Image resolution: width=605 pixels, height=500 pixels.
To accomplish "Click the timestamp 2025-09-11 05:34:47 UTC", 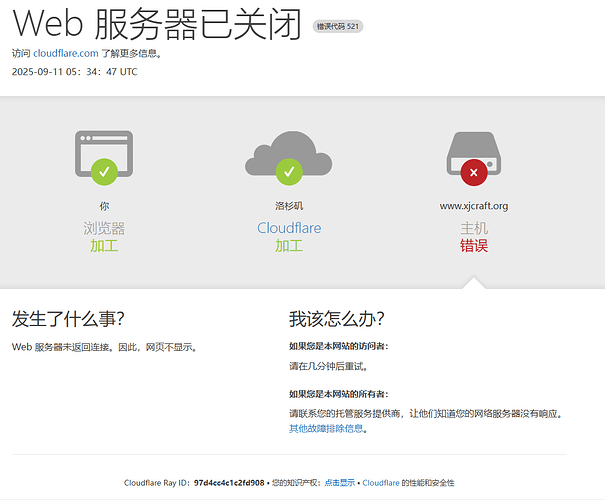I will click(x=74, y=72).
